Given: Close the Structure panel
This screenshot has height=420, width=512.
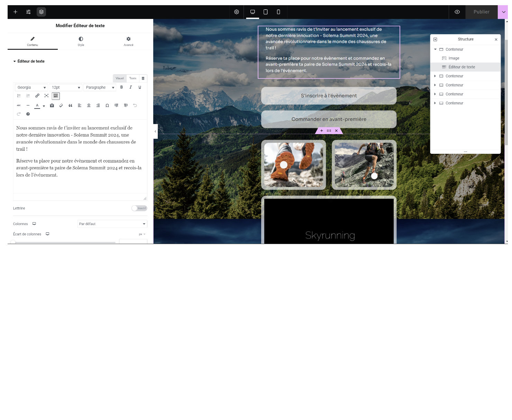Looking at the screenshot, I should click(496, 39).
